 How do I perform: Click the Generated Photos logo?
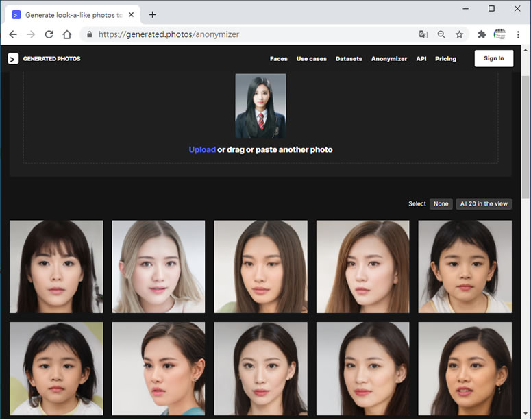[45, 59]
